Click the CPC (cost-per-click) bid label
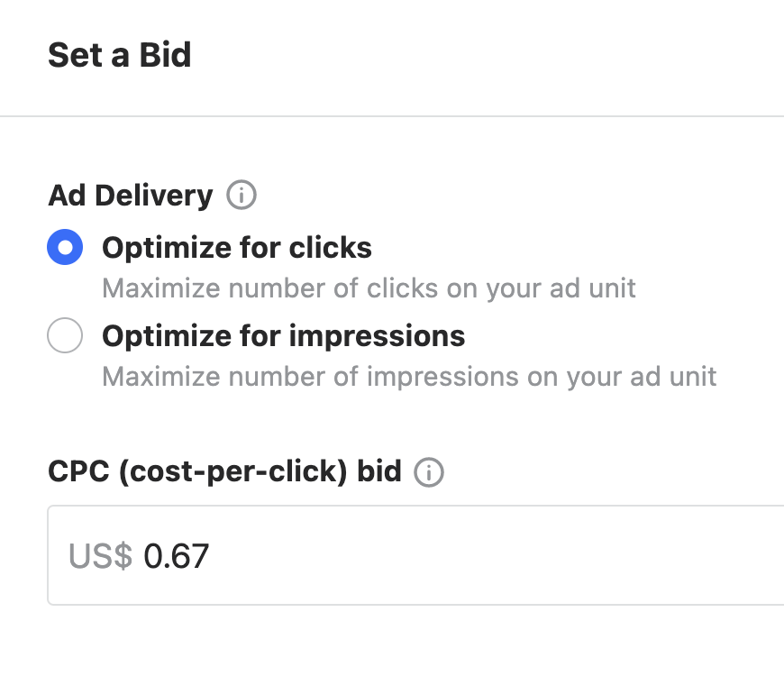This screenshot has width=784, height=676. click(224, 470)
